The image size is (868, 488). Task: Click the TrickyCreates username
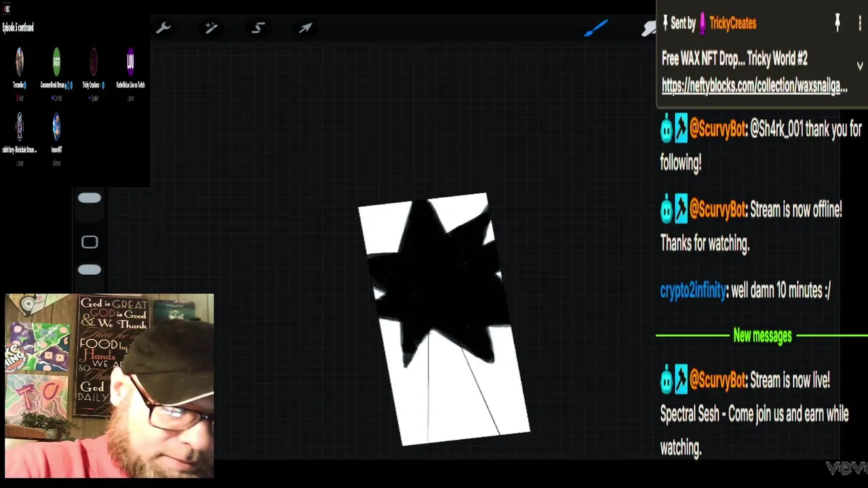732,23
